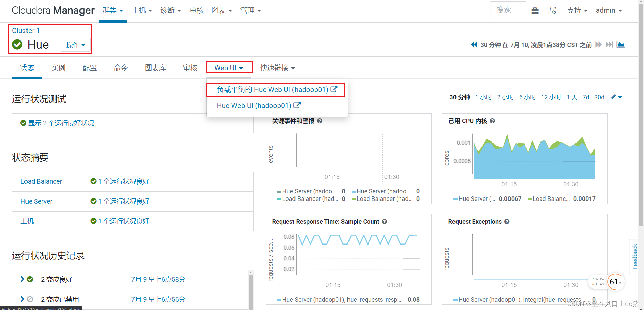
Task: Open the 图表 dropdown menu in top navigation
Action: [x=222, y=10]
